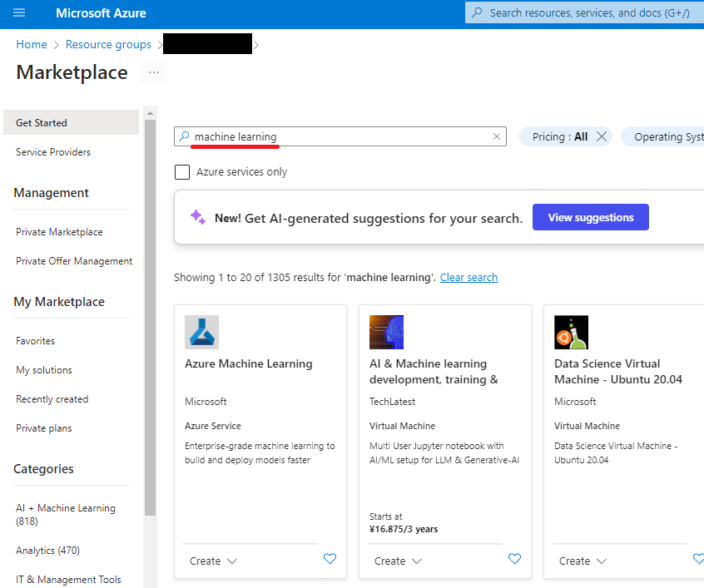Open Service Providers in sidebar
Screen dimensions: 704x588
[53, 152]
